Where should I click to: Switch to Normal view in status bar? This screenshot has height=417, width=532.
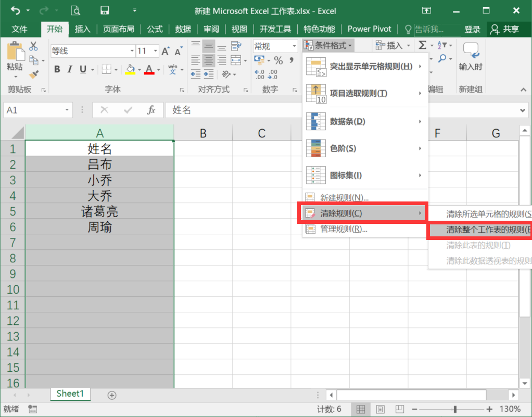tap(361, 409)
